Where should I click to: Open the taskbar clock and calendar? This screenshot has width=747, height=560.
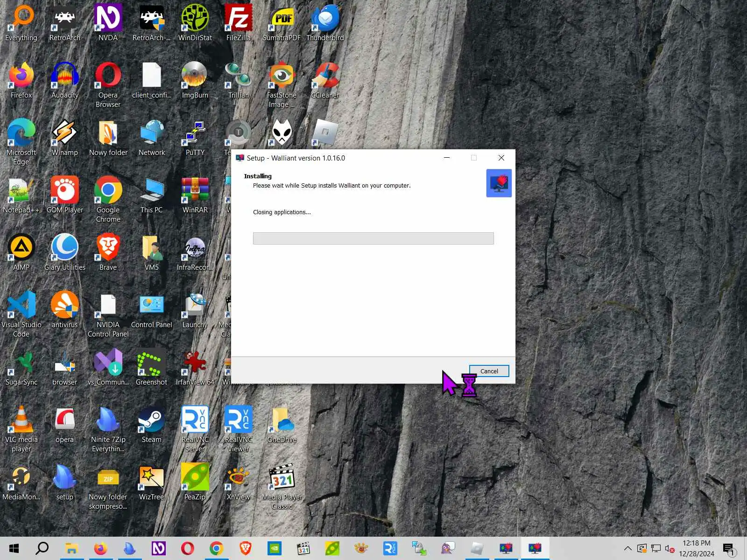(x=697, y=548)
